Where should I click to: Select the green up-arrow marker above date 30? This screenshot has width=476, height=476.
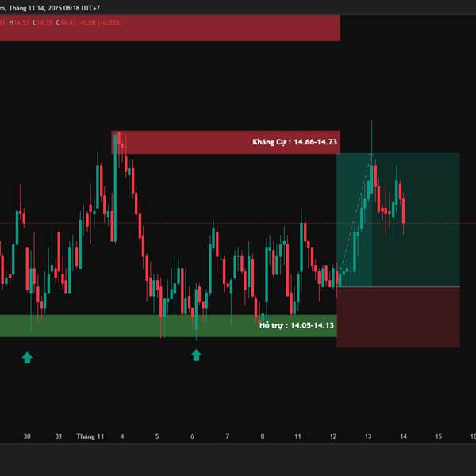coord(27,358)
